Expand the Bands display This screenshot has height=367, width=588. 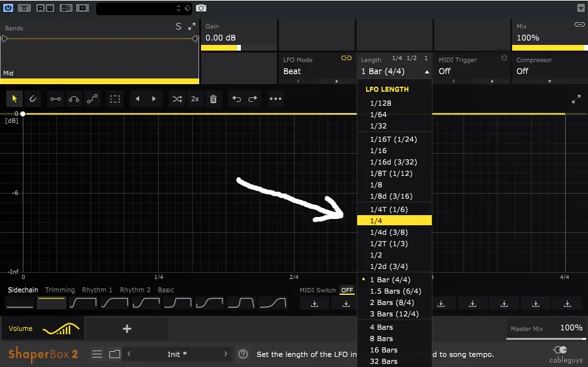point(192,27)
